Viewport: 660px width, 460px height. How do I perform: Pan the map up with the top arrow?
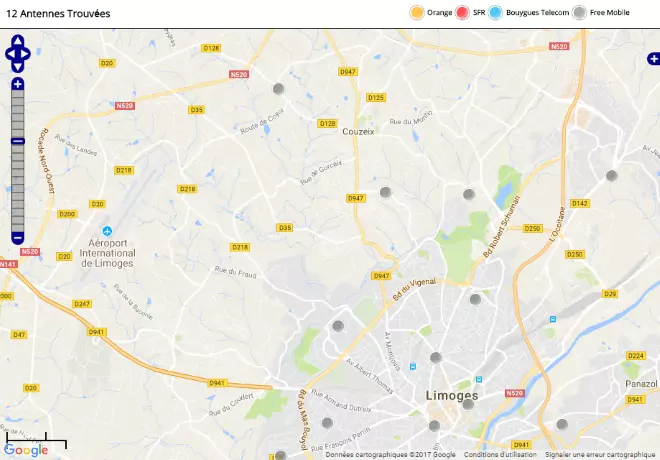coord(18,40)
